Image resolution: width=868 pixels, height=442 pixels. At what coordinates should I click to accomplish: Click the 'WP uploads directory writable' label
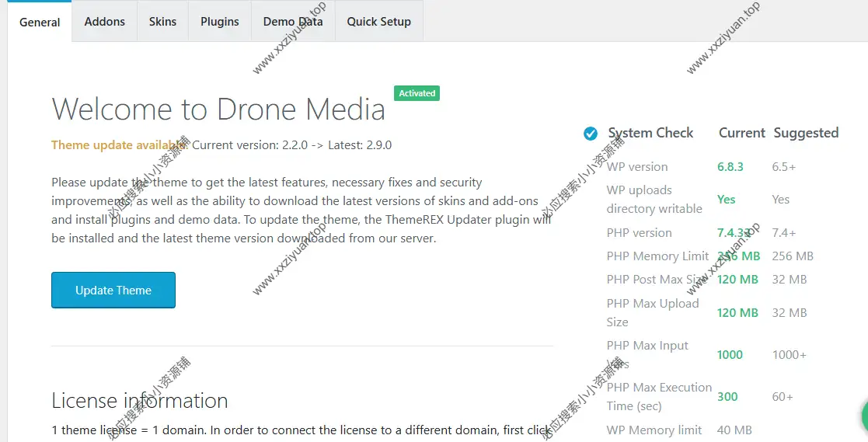(654, 200)
